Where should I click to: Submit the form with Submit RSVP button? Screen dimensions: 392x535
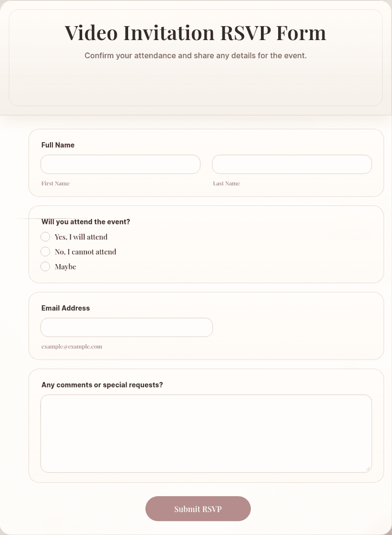point(198,509)
